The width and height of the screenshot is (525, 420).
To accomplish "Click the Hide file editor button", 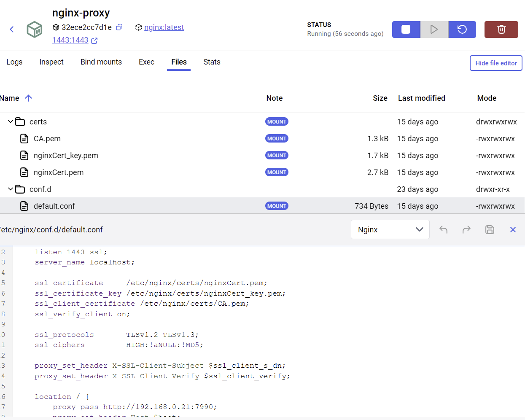I will tap(496, 63).
